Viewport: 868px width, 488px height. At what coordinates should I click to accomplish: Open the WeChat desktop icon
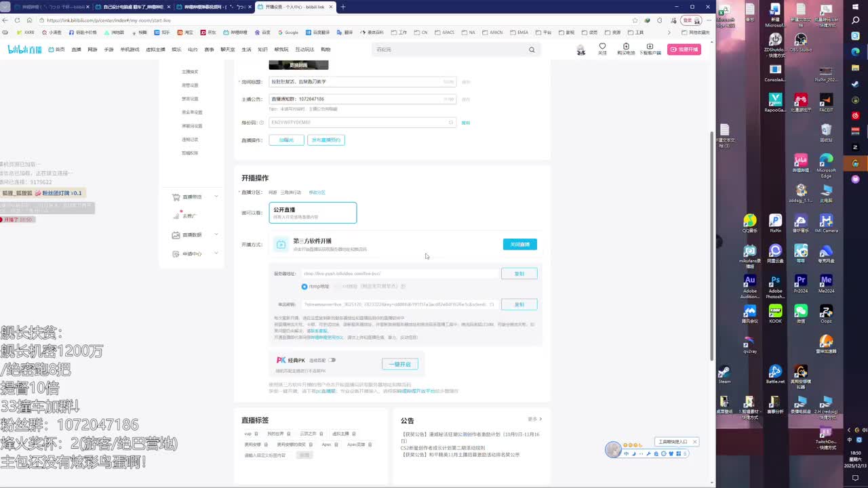tap(801, 313)
